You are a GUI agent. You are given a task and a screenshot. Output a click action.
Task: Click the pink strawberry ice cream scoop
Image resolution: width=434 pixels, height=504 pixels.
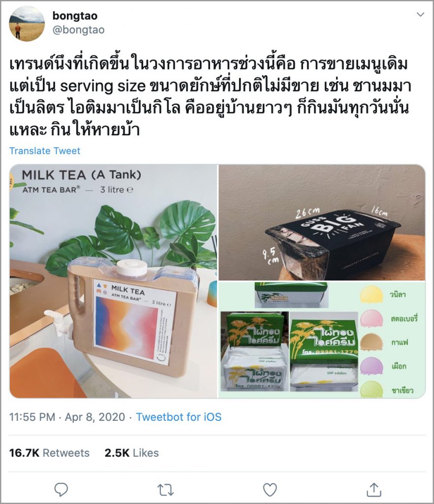pos(372,318)
